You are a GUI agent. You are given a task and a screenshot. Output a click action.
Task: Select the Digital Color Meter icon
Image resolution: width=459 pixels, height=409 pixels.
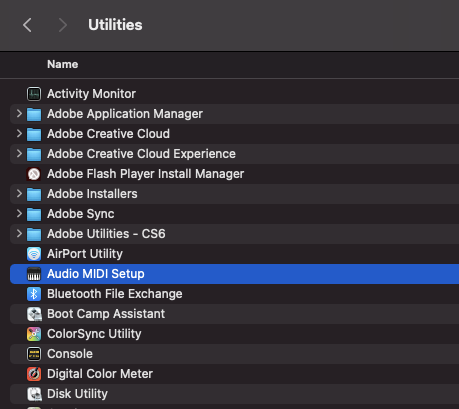coord(34,374)
